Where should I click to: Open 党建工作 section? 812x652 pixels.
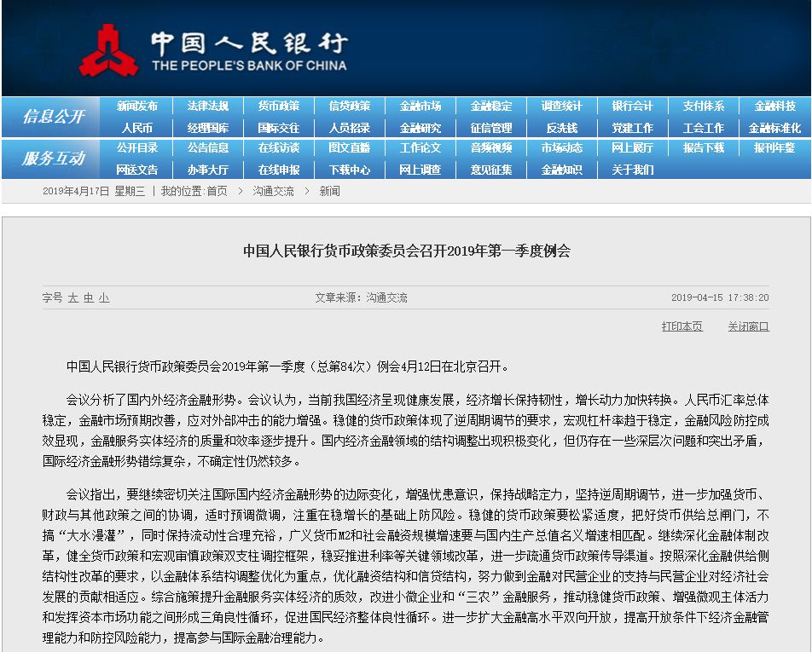pyautogui.click(x=632, y=128)
